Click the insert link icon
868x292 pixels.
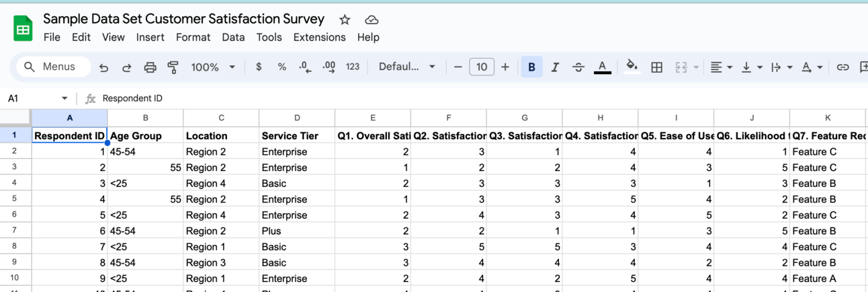click(x=842, y=67)
